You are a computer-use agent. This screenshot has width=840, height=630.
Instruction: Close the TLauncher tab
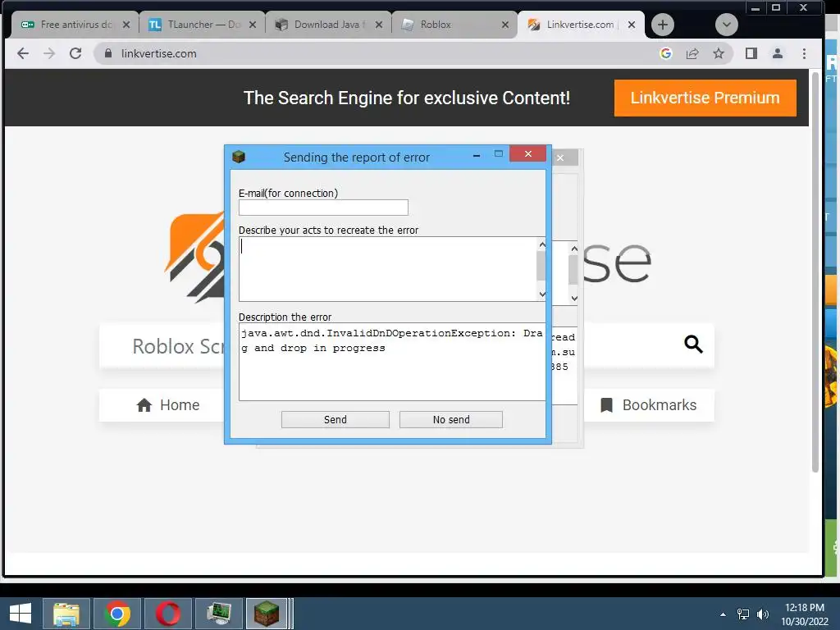pos(253,25)
